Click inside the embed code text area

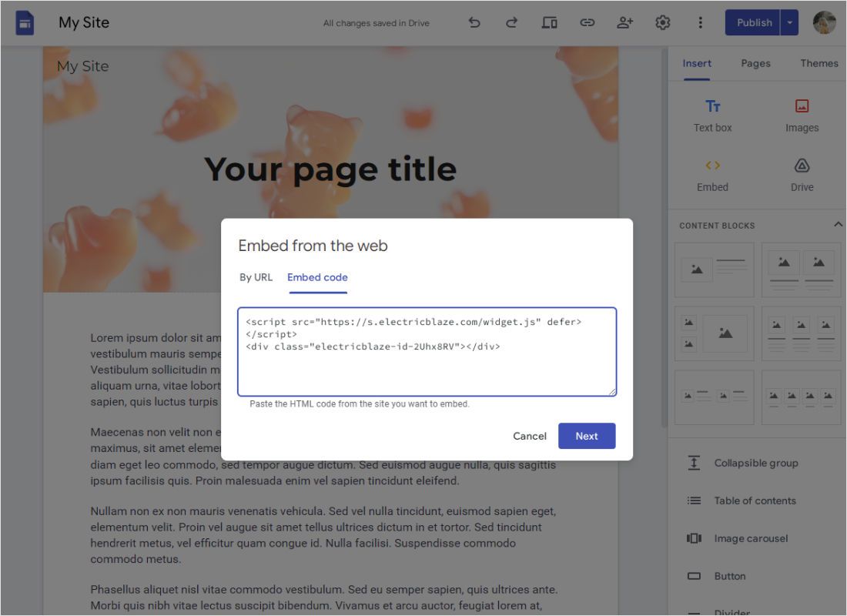point(427,352)
